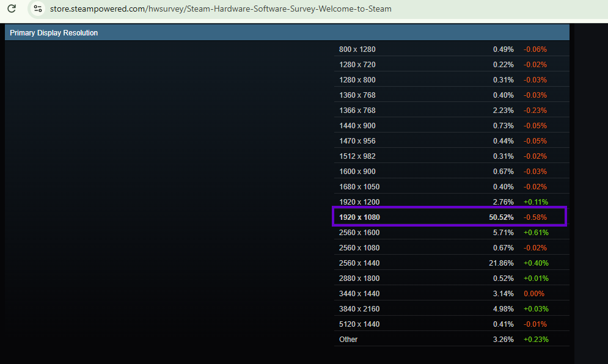Viewport: 608px width, 364px height.
Task: Select the 800 x 1280 row label
Action: (357, 49)
